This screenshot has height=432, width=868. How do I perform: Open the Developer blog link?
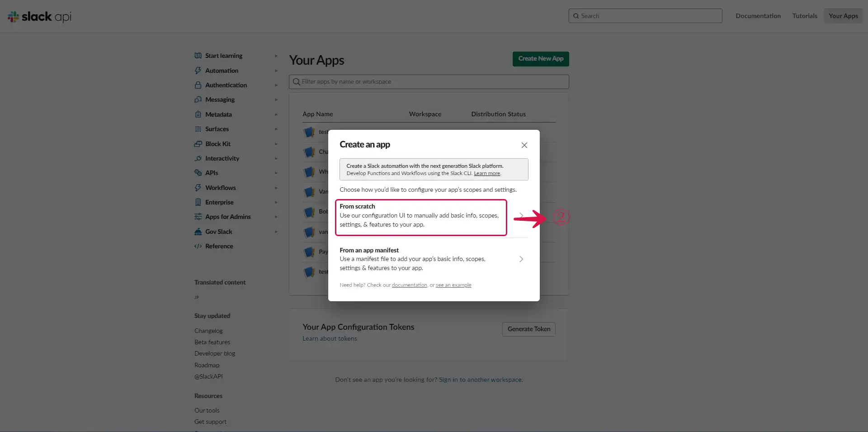[215, 353]
